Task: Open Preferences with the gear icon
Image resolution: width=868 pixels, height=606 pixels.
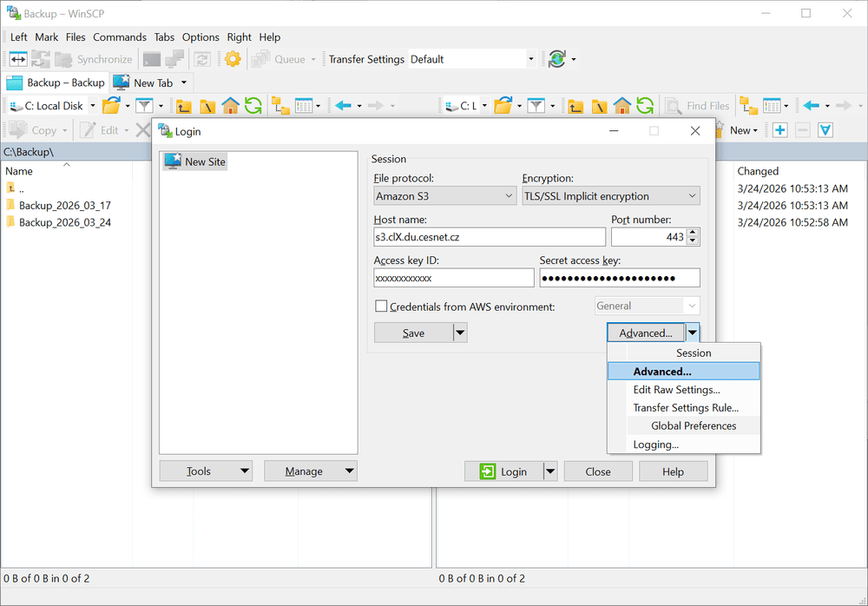Action: pos(233,59)
